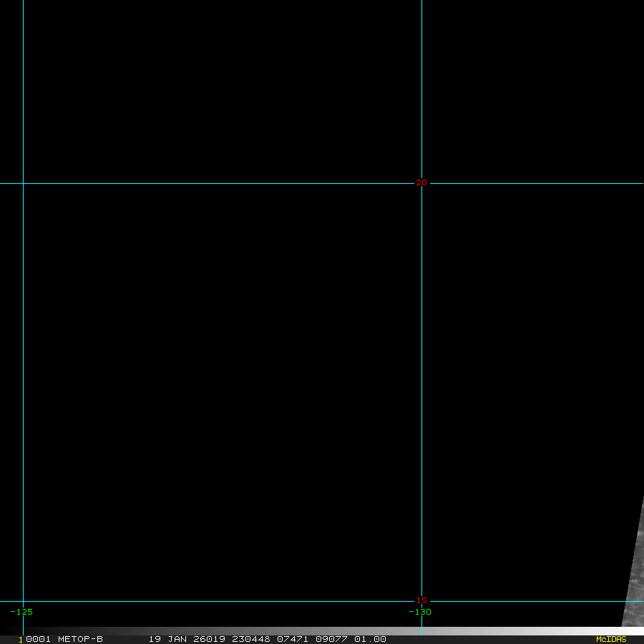Click the yellow frame number 1
644x644 pixels.
point(21,639)
